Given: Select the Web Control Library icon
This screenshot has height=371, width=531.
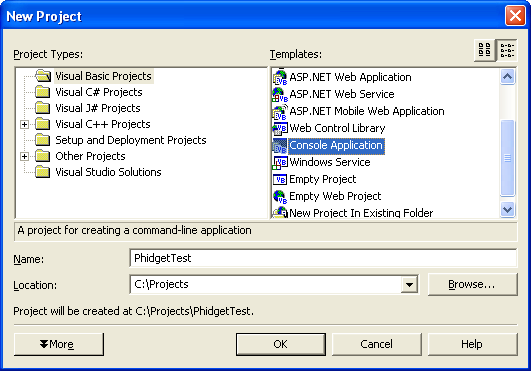Looking at the screenshot, I should (x=280, y=129).
